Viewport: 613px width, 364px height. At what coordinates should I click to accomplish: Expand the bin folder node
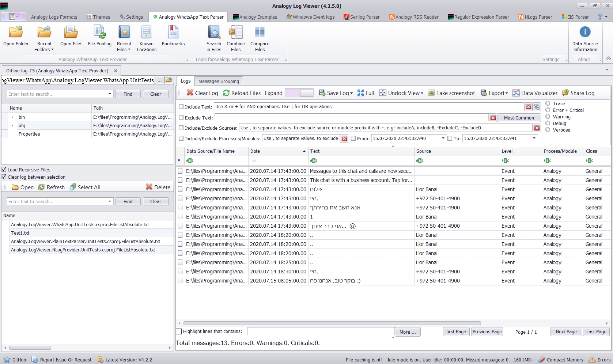[12, 117]
